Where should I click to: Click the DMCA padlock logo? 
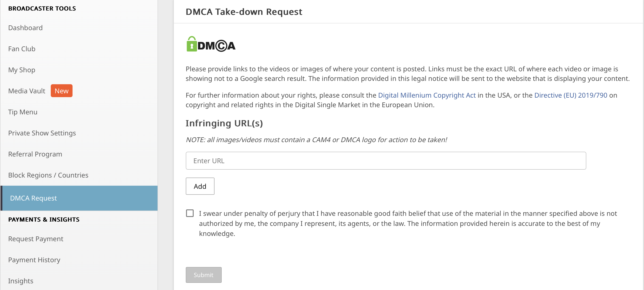(211, 45)
